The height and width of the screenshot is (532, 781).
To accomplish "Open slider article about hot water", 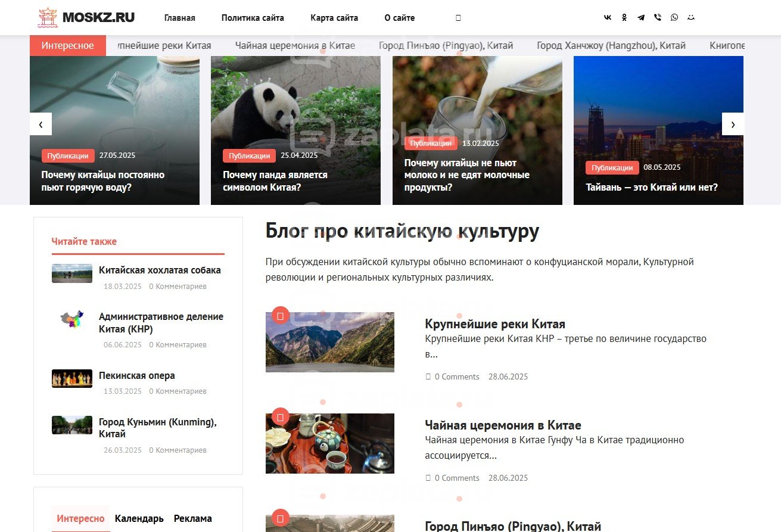I will pyautogui.click(x=103, y=181).
